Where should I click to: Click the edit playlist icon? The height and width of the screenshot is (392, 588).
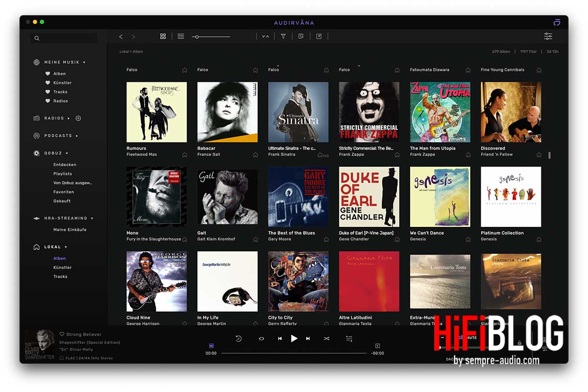coord(319,36)
